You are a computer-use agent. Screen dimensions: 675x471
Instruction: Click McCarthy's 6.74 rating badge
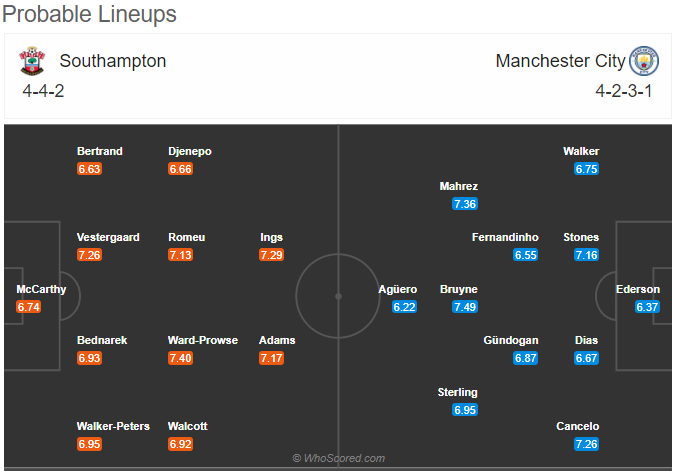(29, 307)
